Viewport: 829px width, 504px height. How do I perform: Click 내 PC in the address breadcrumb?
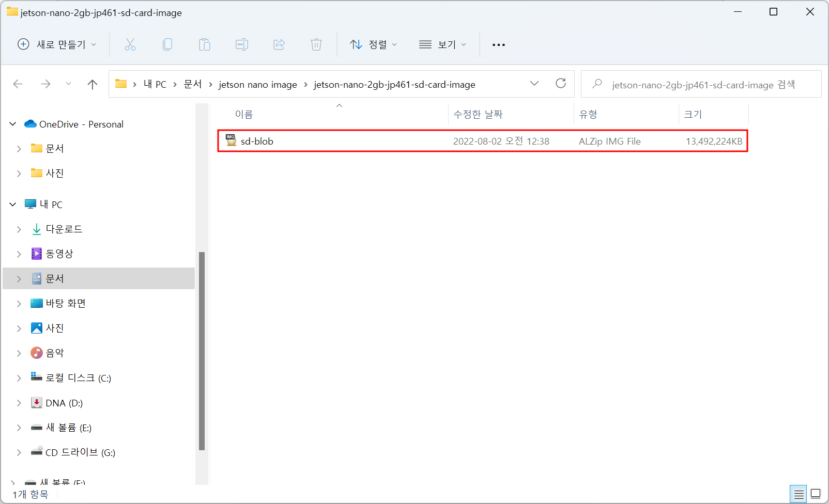pos(155,84)
